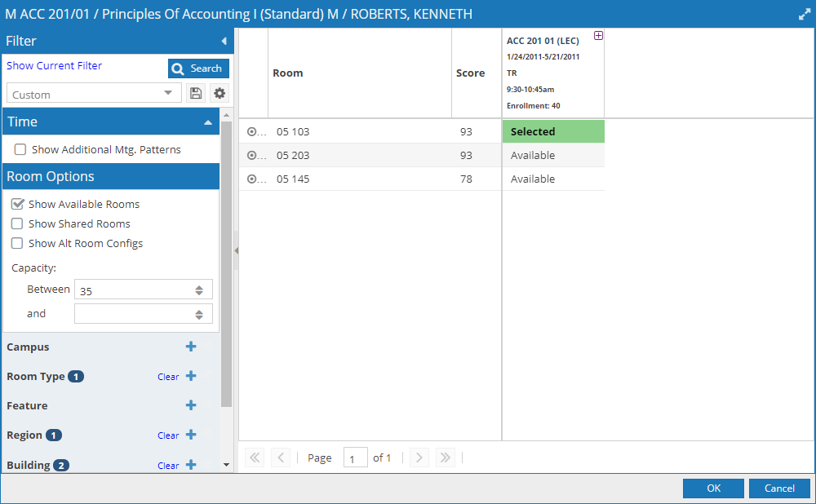Save the current filter with disk icon

click(196, 94)
